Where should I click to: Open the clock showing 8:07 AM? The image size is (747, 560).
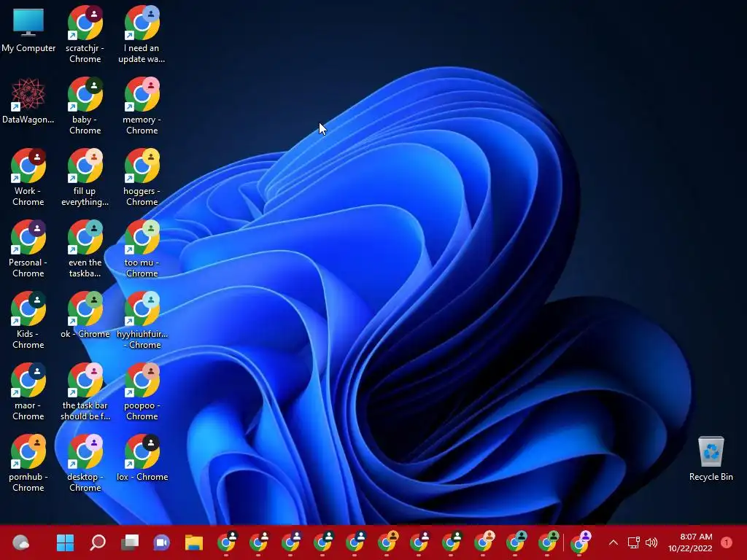(x=690, y=542)
